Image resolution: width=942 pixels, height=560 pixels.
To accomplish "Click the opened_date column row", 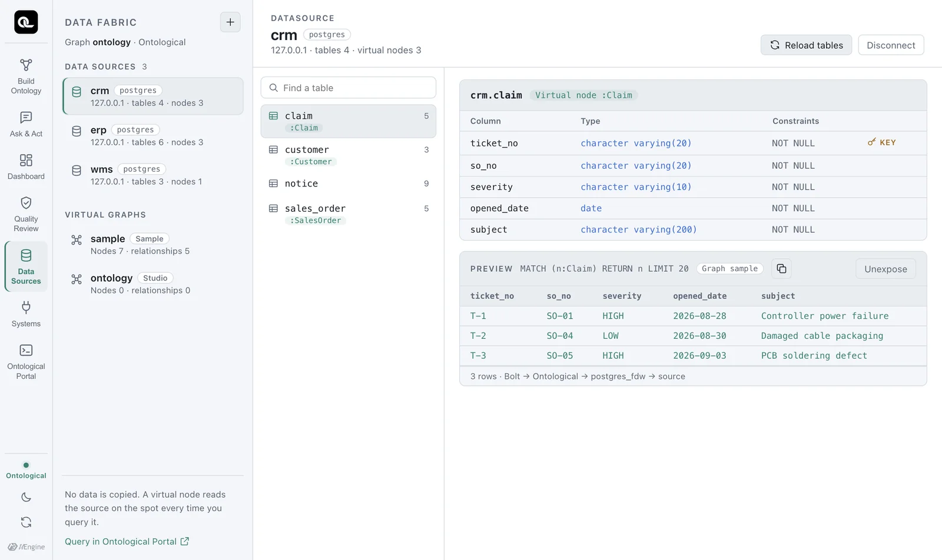I will (693, 208).
